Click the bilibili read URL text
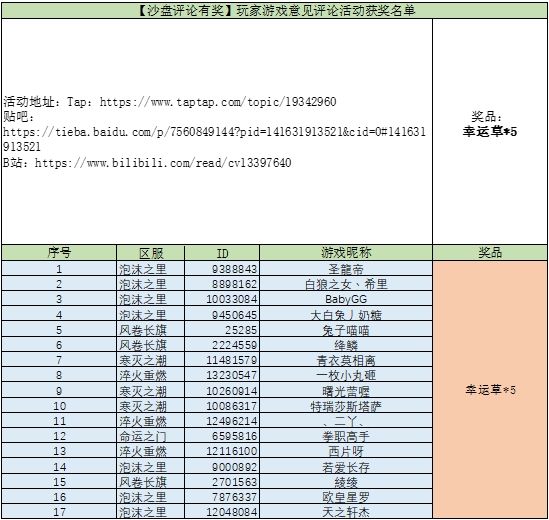The height and width of the screenshot is (520, 549). tap(163, 163)
